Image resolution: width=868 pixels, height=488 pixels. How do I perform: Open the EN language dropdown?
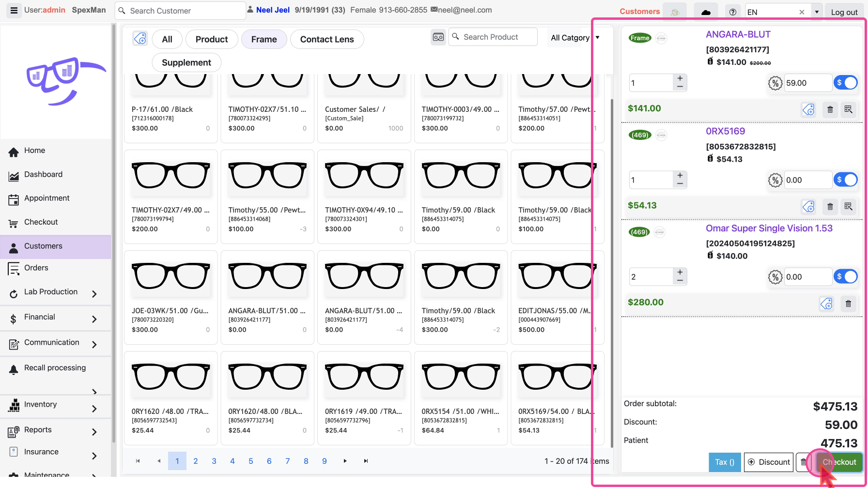[x=817, y=12]
